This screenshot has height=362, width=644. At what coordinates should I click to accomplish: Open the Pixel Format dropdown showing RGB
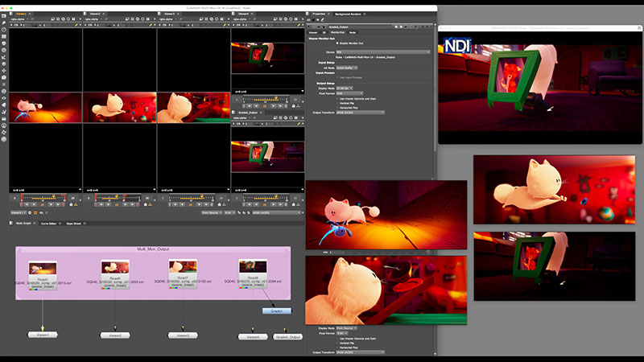[x=349, y=93]
